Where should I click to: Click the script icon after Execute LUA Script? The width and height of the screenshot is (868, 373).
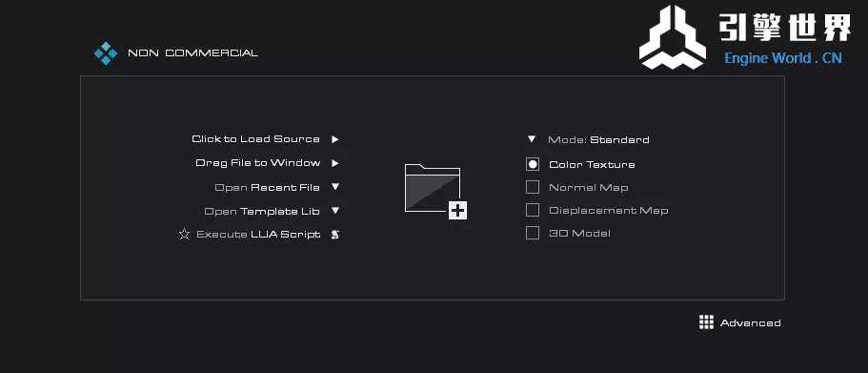click(335, 235)
